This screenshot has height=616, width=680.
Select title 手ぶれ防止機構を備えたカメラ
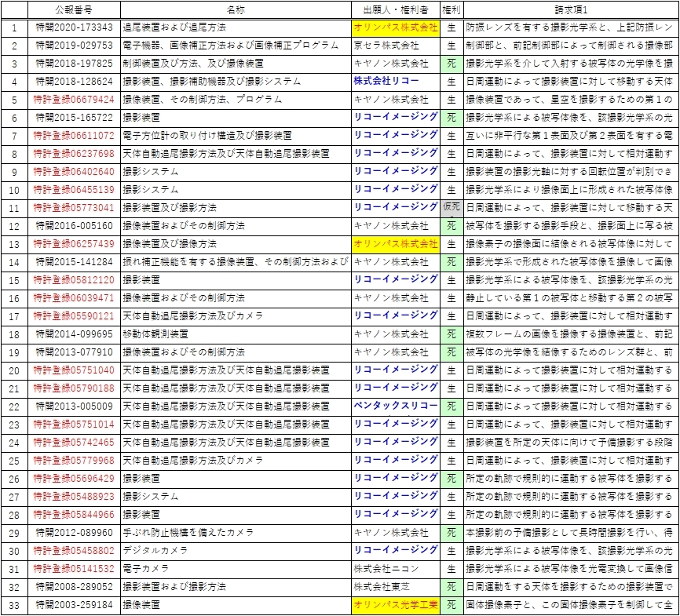(x=188, y=533)
